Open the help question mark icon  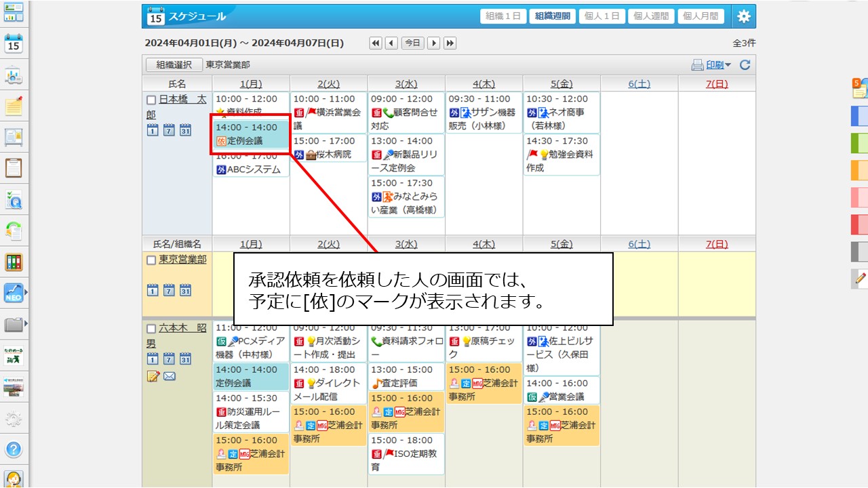pyautogui.click(x=14, y=449)
